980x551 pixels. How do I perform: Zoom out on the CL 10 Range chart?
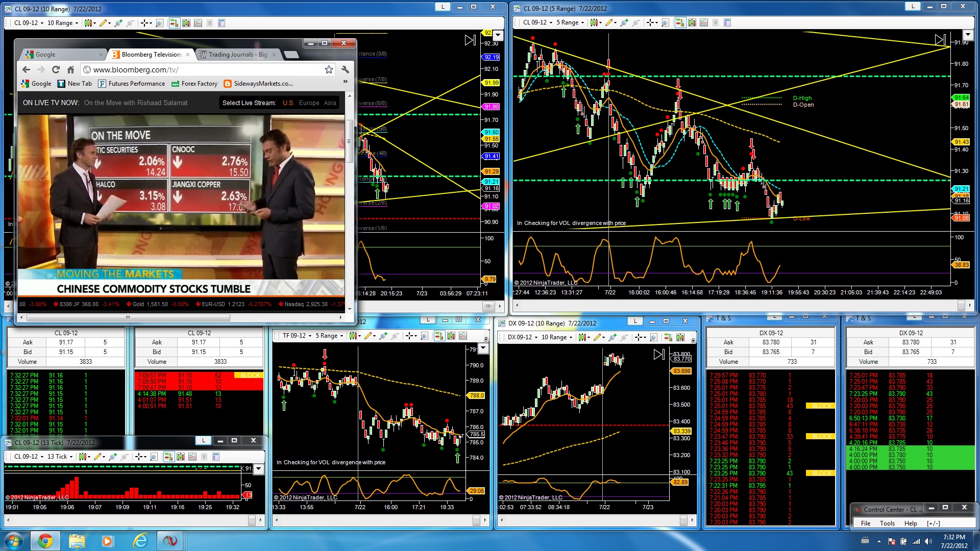(x=130, y=23)
